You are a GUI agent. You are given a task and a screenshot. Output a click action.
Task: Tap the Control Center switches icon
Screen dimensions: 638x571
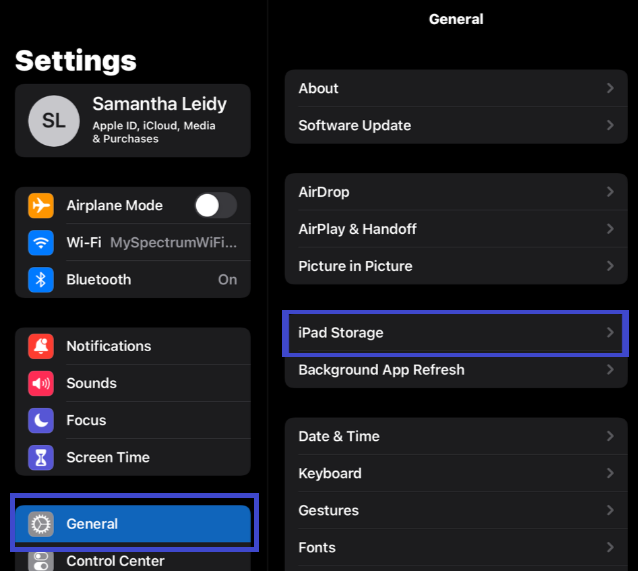point(41,561)
